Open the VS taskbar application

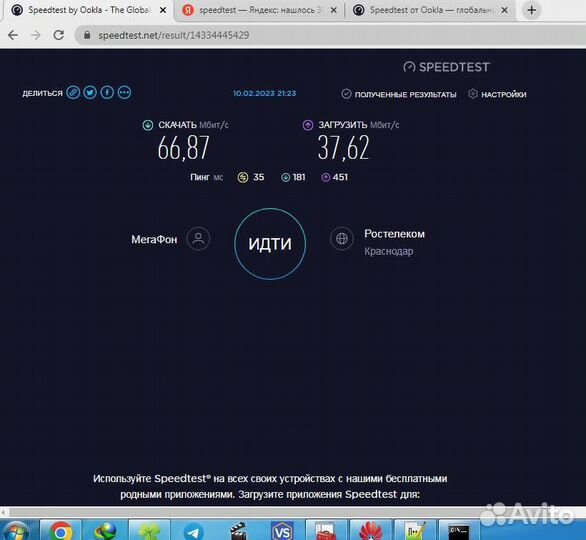coord(282,530)
